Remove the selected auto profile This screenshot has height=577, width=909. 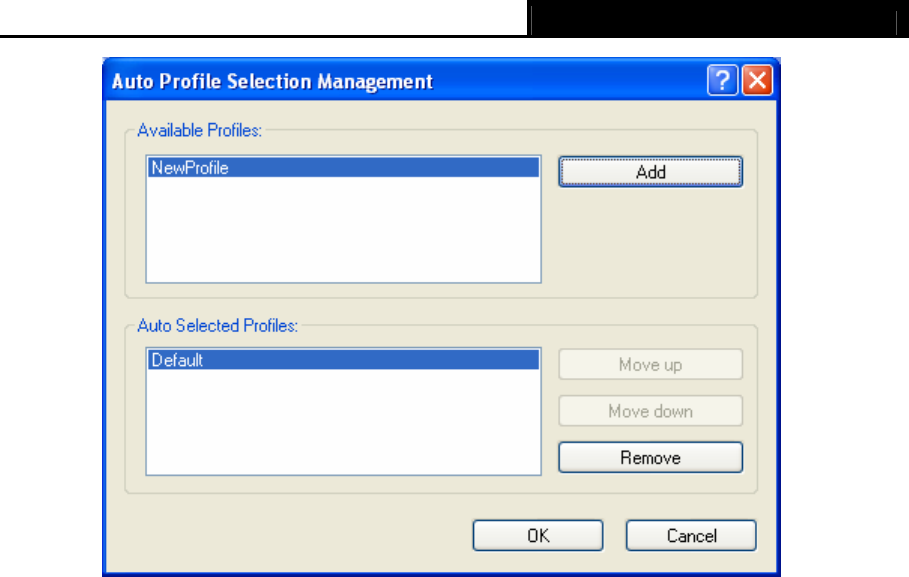point(650,458)
